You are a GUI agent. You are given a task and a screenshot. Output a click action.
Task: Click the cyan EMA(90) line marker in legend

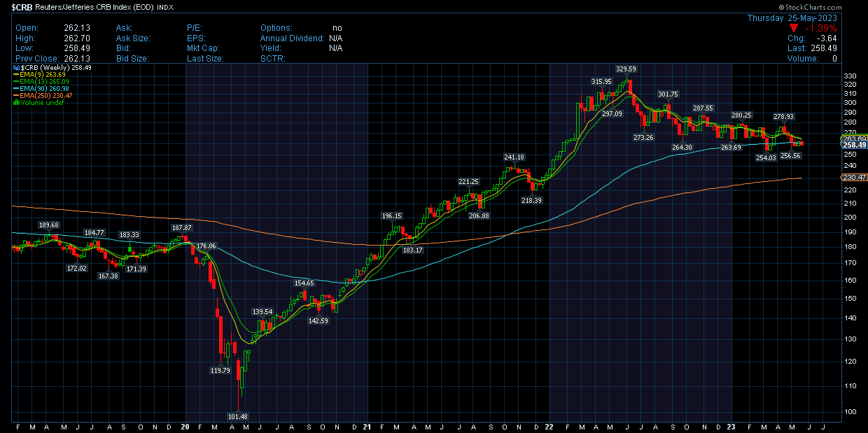click(17, 89)
